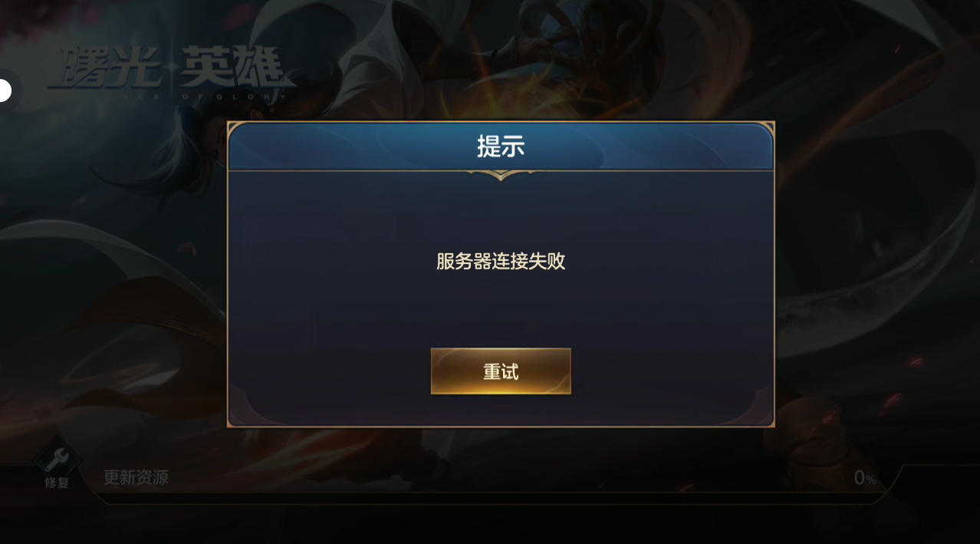This screenshot has width=980, height=544.
Task: Click the 曙光 characters of the game logo
Action: tap(107, 68)
